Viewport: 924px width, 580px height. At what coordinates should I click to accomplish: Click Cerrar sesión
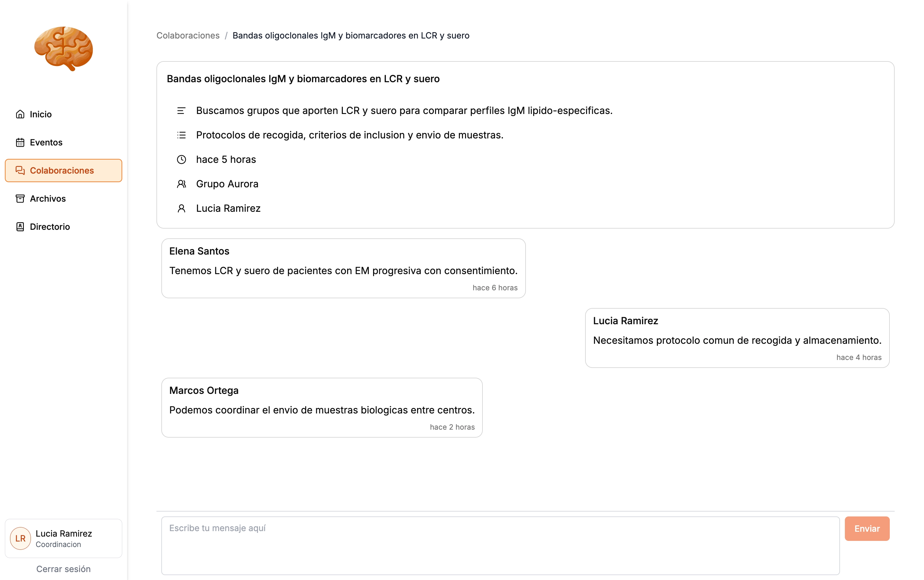[63, 569]
